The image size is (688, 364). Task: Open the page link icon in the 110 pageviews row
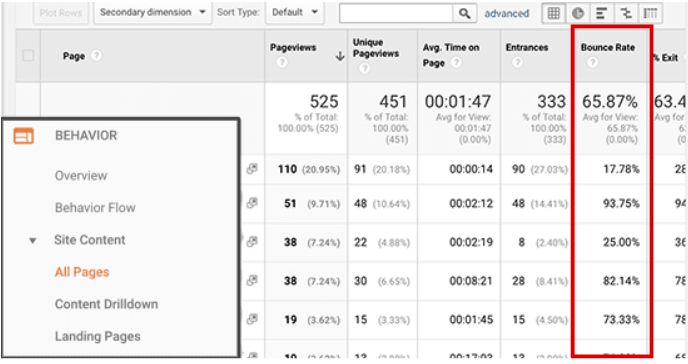[252, 168]
